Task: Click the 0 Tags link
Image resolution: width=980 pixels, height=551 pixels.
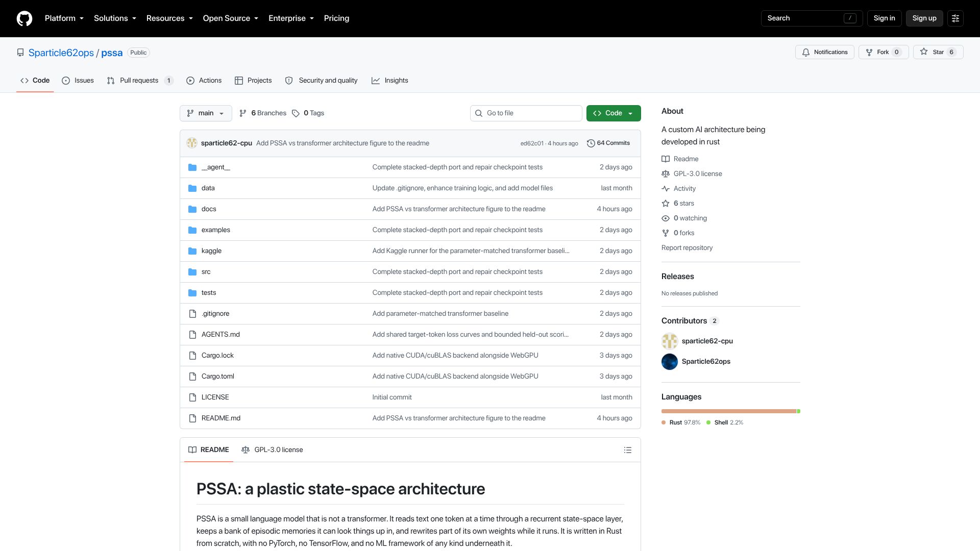Action: point(308,113)
